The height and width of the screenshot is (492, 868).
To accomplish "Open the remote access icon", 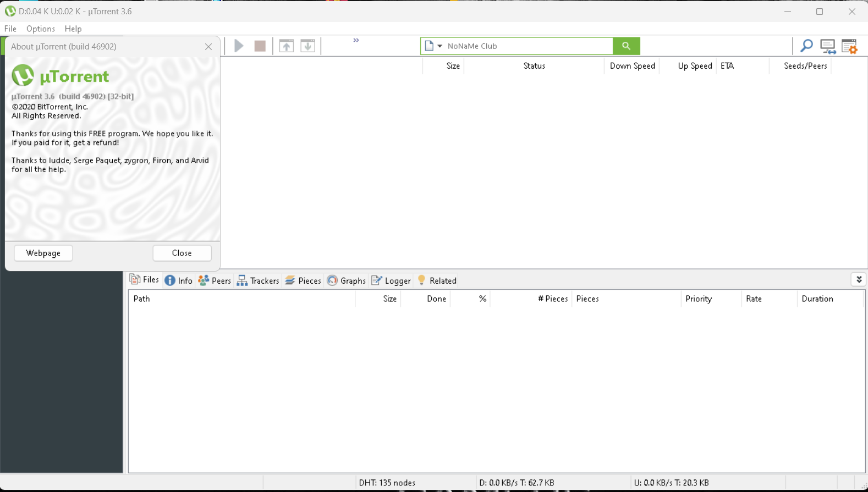I will 828,46.
